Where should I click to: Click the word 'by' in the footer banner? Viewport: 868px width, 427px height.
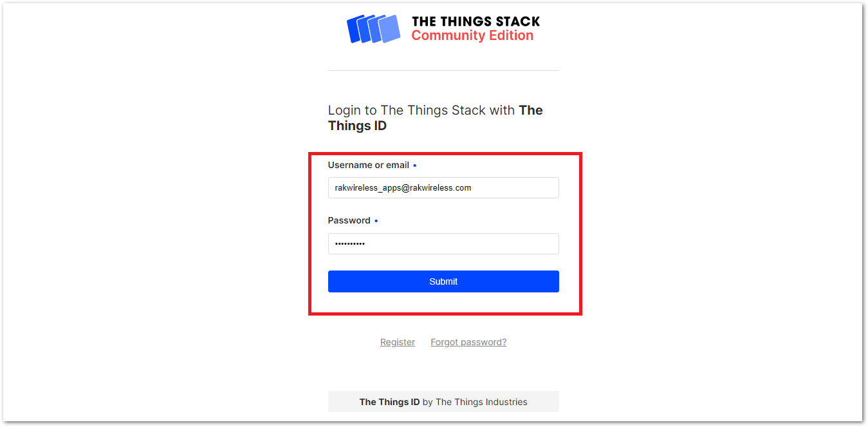click(x=427, y=403)
